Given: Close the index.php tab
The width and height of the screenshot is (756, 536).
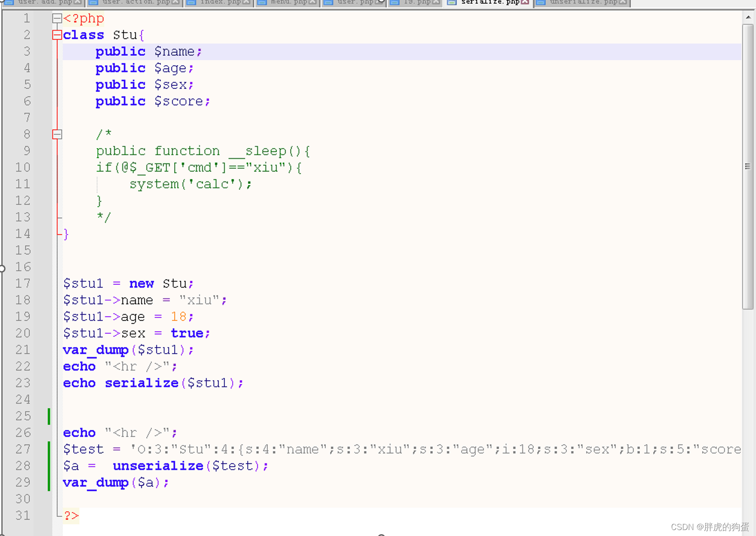Looking at the screenshot, I should pos(246,2).
